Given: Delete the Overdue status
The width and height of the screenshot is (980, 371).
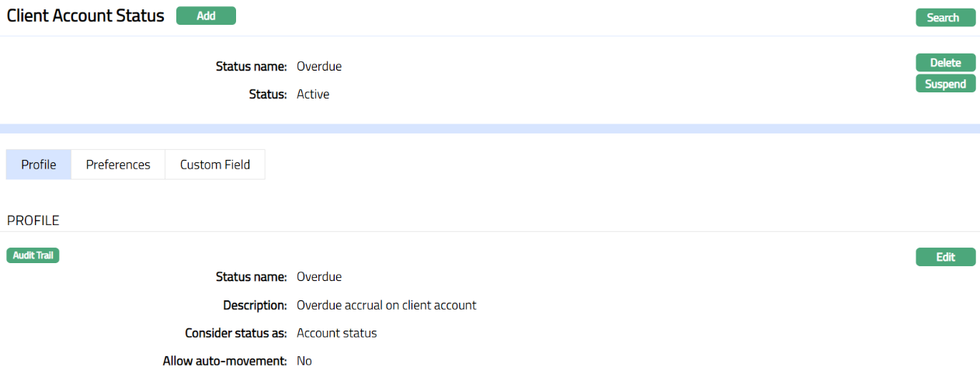Looking at the screenshot, I should click(945, 63).
